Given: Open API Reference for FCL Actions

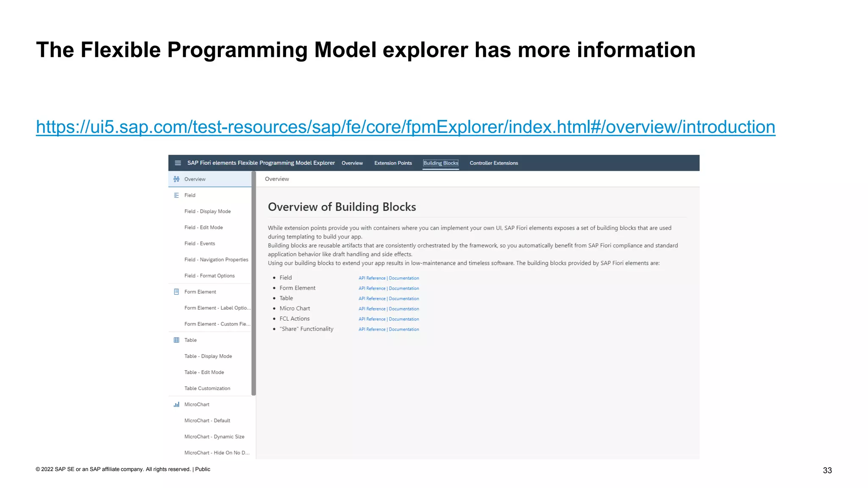Looking at the screenshot, I should [372, 319].
